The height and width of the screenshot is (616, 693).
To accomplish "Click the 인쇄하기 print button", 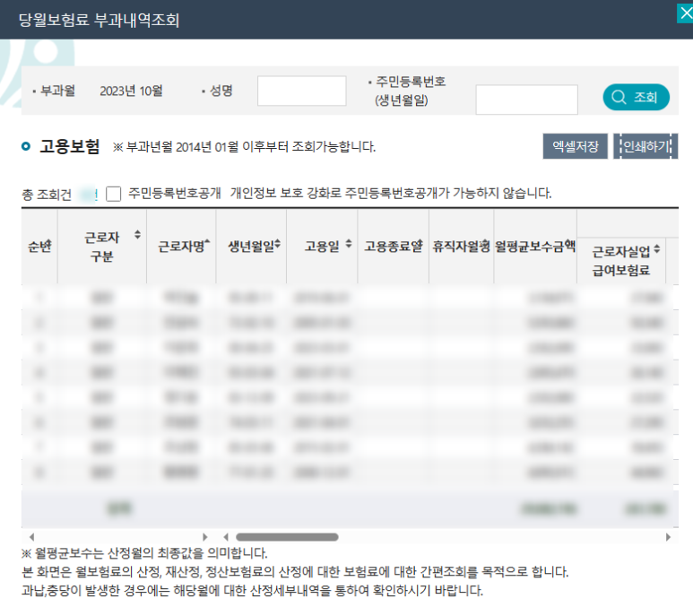I will click(645, 146).
